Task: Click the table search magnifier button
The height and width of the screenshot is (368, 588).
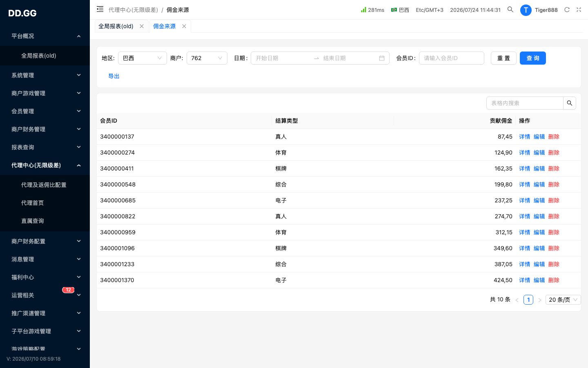Action: coord(570,103)
